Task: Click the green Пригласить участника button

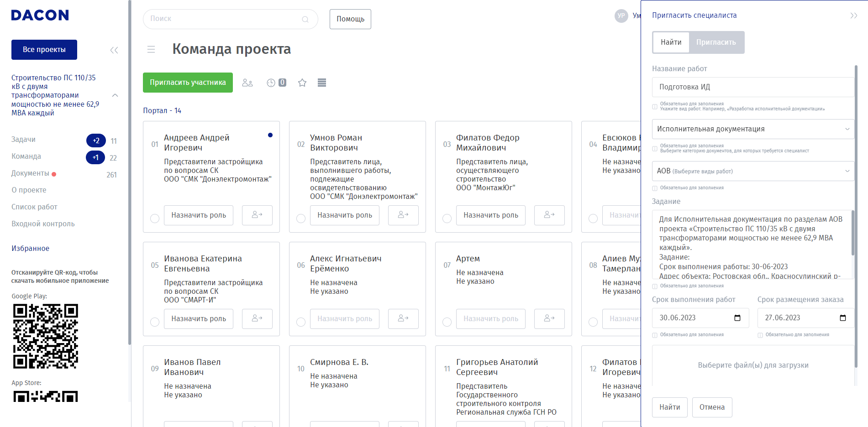Action: [x=188, y=83]
